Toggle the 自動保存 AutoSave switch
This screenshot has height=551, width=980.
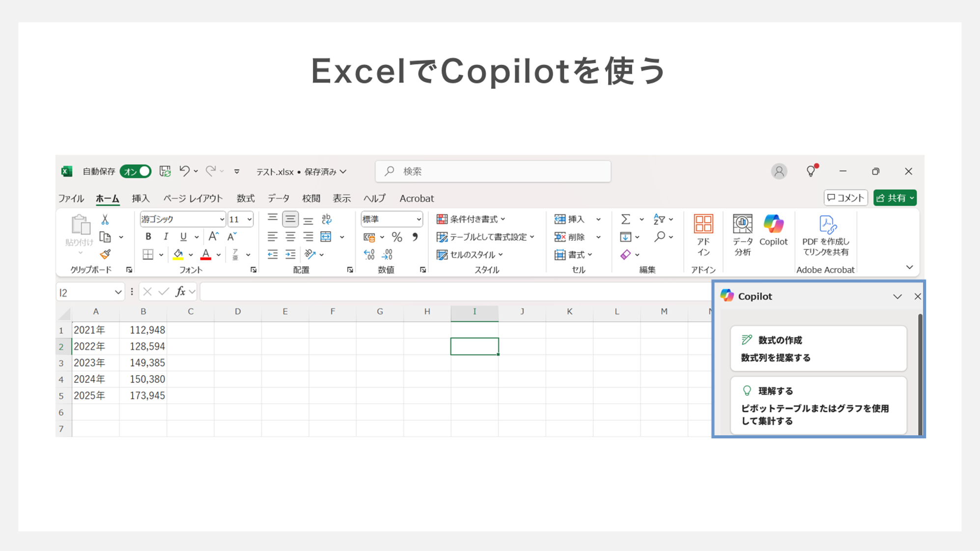135,171
